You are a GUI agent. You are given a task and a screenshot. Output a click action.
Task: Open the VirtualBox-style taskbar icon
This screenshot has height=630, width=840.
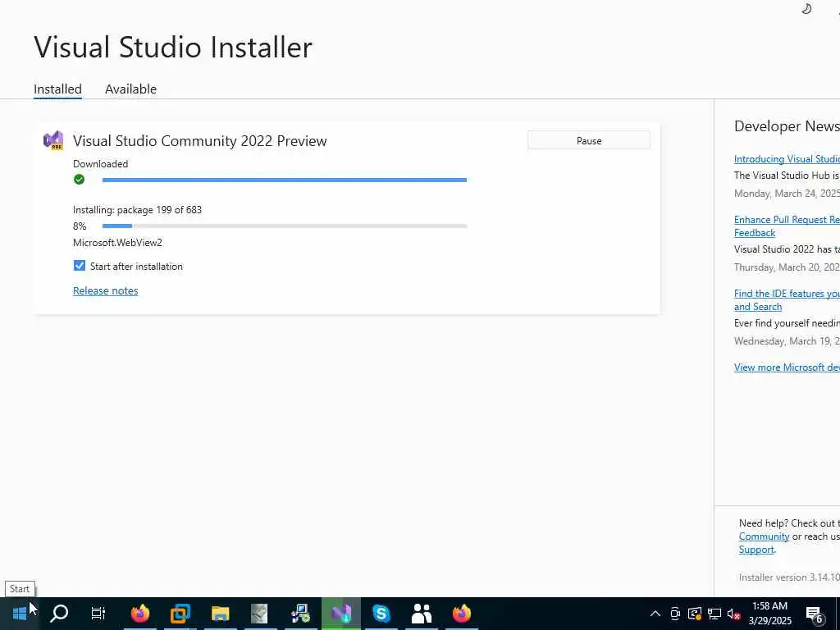pos(180,613)
